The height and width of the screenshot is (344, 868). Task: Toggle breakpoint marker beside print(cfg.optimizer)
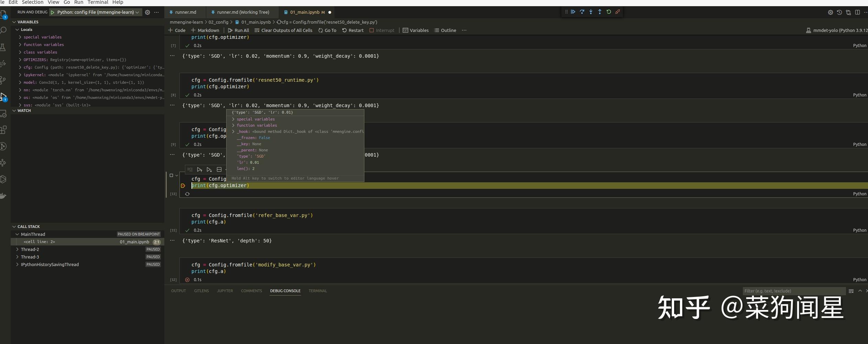pyautogui.click(x=183, y=186)
